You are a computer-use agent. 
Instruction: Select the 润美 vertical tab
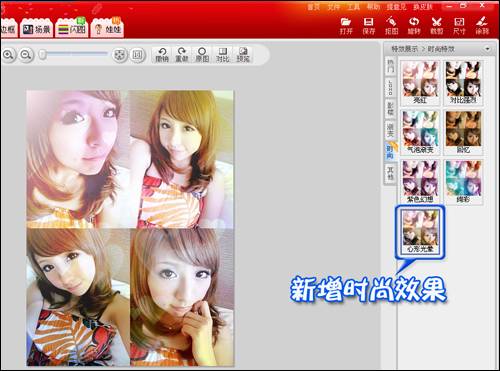[x=390, y=130]
